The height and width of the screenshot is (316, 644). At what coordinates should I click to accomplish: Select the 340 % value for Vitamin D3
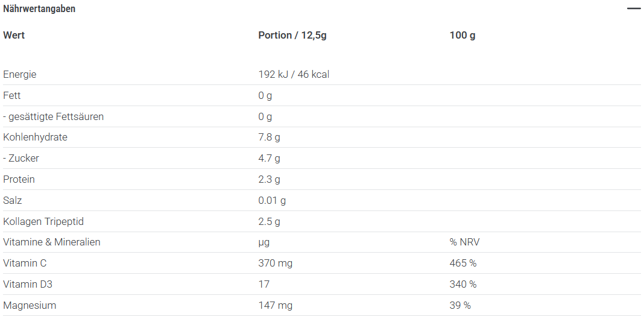(x=463, y=284)
